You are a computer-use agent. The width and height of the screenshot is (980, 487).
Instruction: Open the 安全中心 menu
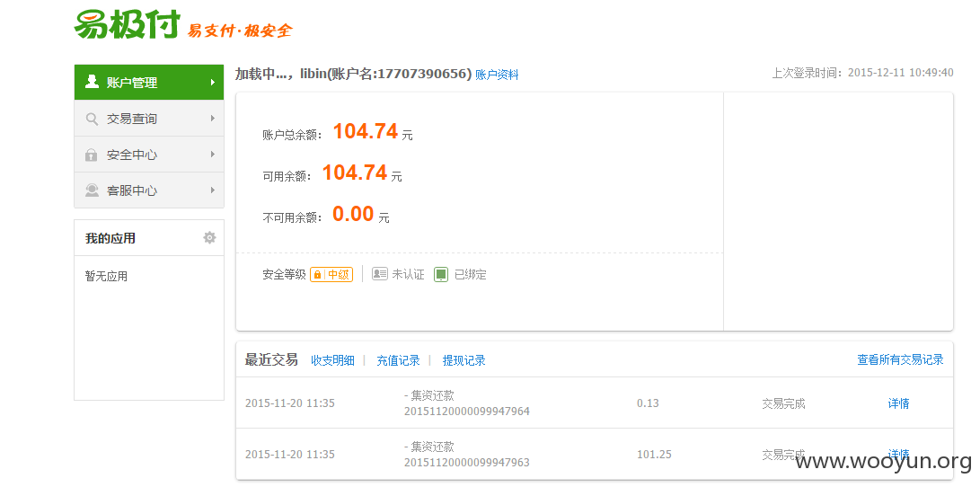pyautogui.click(x=149, y=155)
